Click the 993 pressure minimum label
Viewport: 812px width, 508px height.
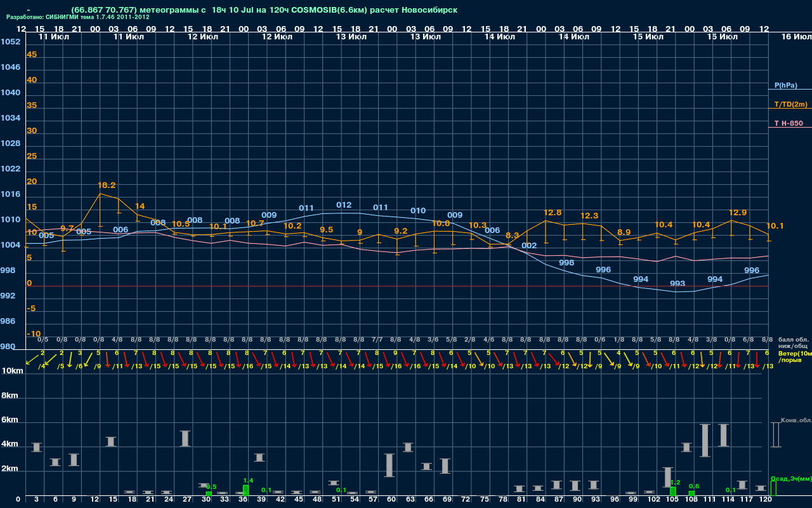click(x=678, y=284)
